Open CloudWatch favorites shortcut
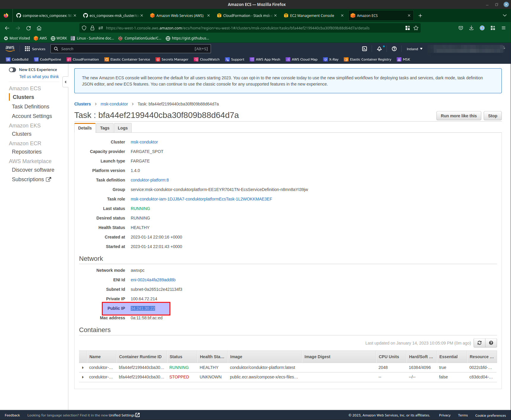 click(207, 59)
